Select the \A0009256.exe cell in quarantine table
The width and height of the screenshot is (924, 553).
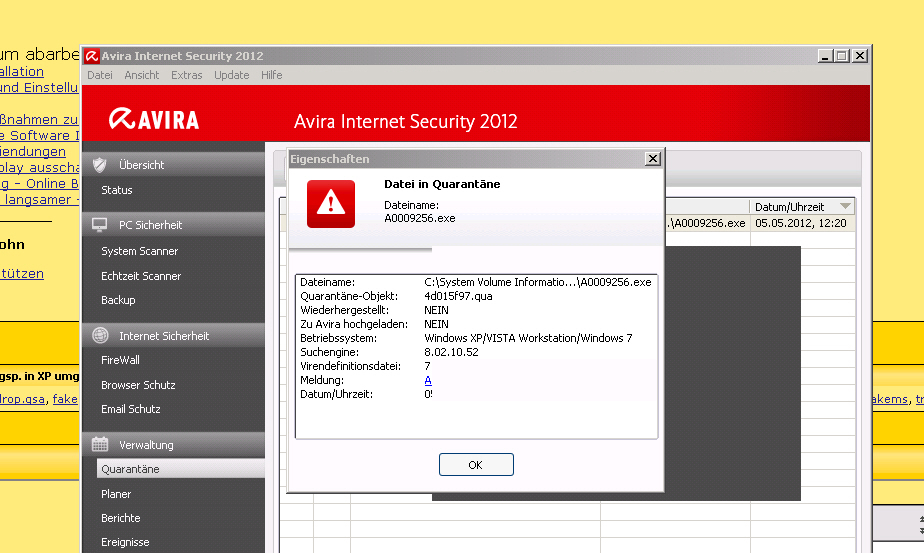tap(707, 223)
